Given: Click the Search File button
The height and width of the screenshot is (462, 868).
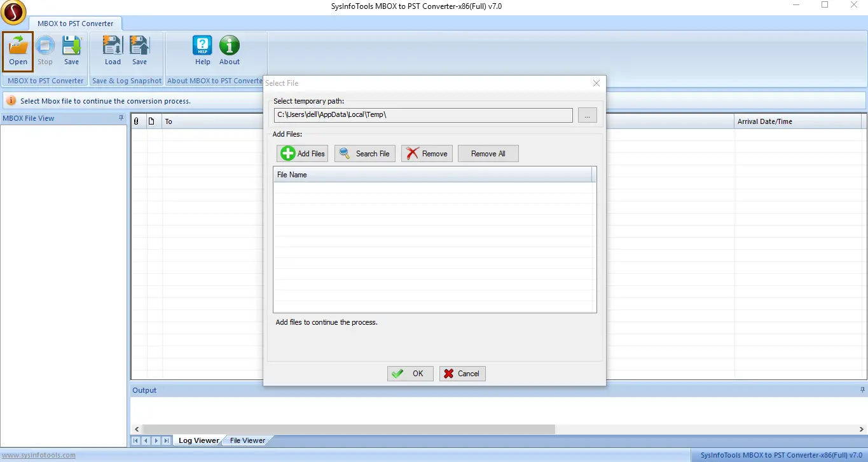Looking at the screenshot, I should pos(365,153).
